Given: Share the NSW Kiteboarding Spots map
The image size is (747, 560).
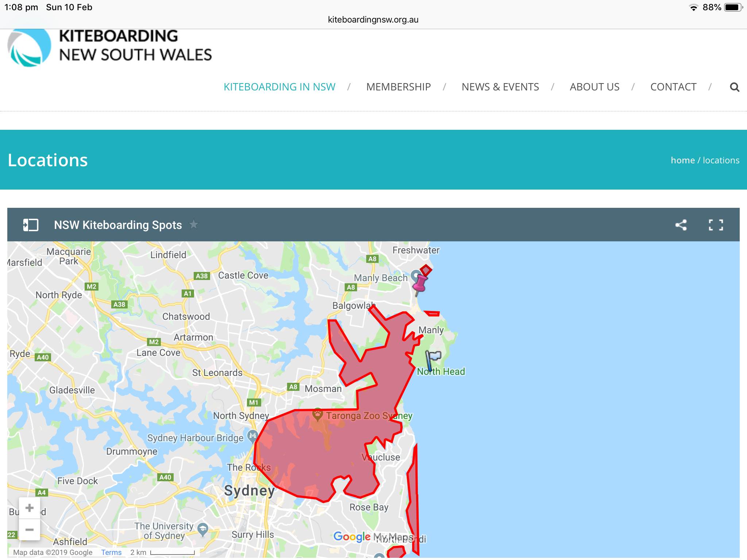Looking at the screenshot, I should (681, 225).
